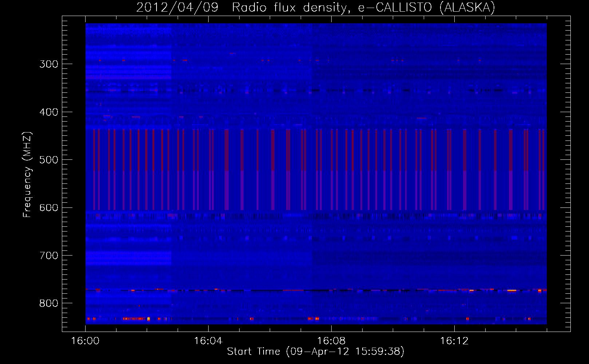Screen dimensions: 589x364
Task: Click the 600 frequency tick label
Action: pos(49,208)
